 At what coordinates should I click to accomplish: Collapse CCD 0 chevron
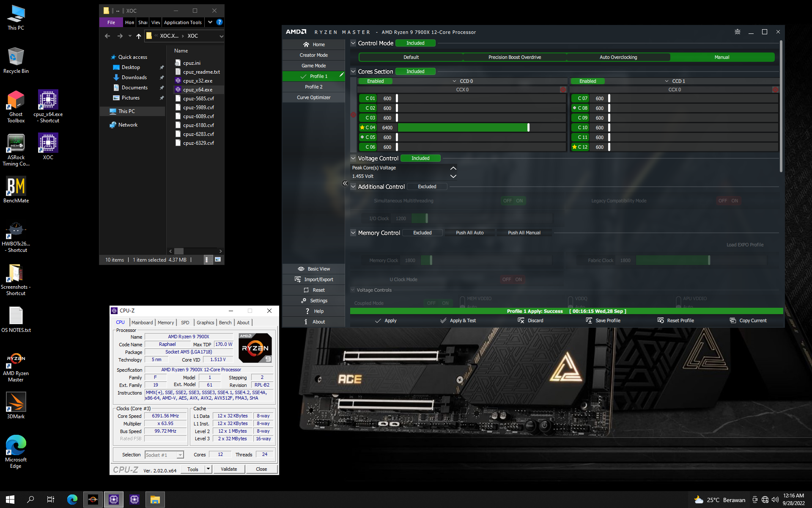coord(455,81)
